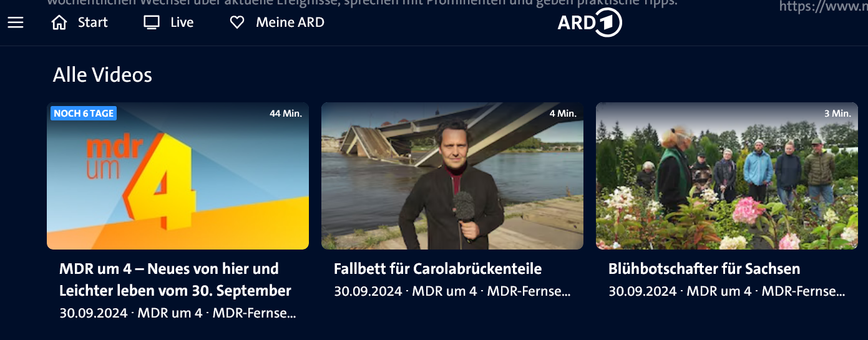Click the ARD 1 logo
This screenshot has height=340, width=868.
(590, 24)
